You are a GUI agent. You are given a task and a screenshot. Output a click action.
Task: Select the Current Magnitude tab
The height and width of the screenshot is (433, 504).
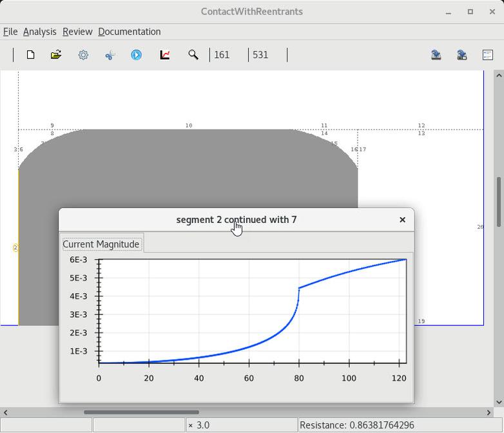[101, 244]
